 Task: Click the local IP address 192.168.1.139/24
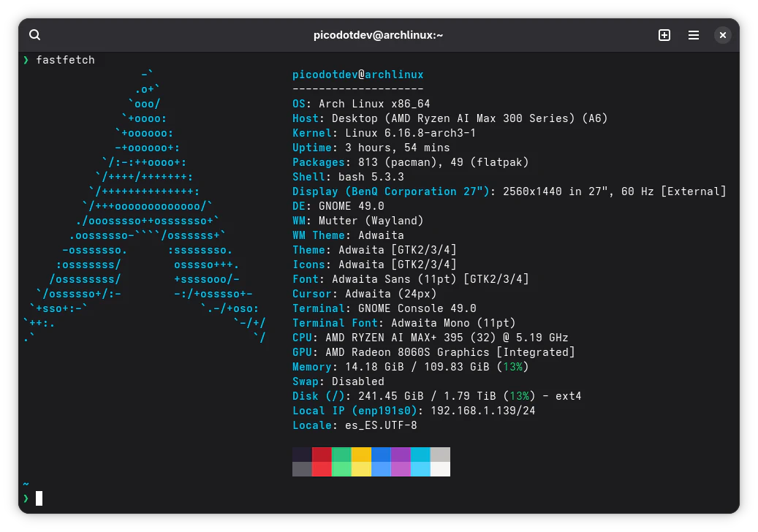482,411
